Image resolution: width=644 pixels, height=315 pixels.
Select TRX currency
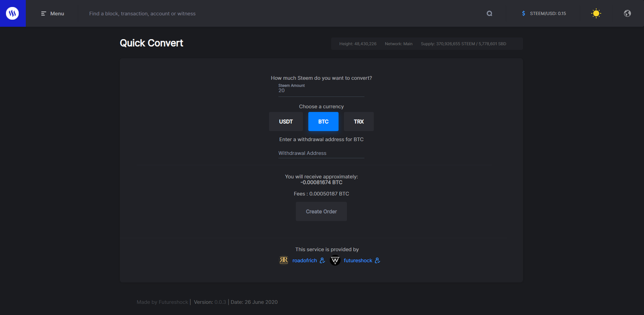[x=359, y=122]
